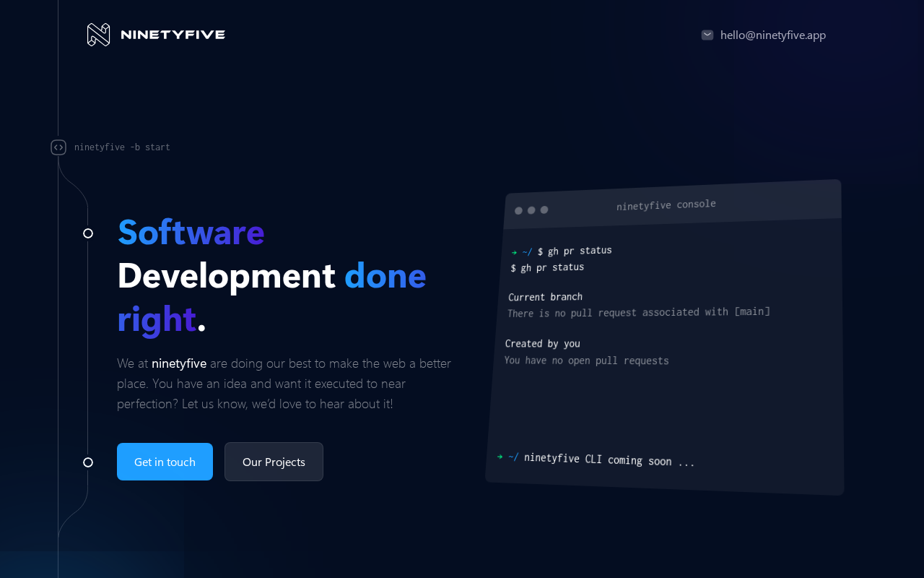Click the third console window dot
Image resolution: width=924 pixels, height=578 pixels.
tap(544, 210)
